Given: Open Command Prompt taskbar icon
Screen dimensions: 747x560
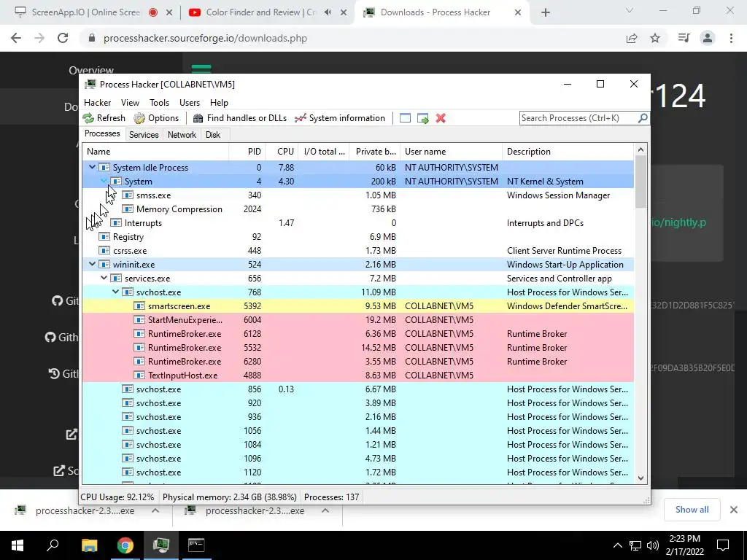Looking at the screenshot, I should pos(197,545).
